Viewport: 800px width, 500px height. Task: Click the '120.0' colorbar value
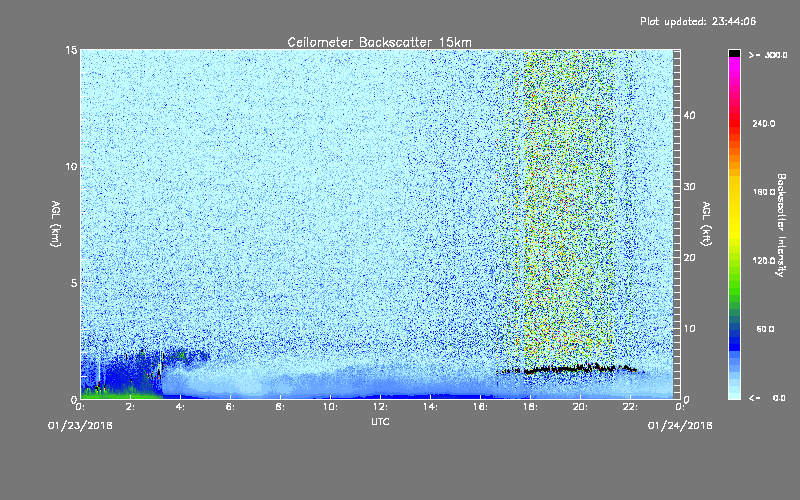764,261
